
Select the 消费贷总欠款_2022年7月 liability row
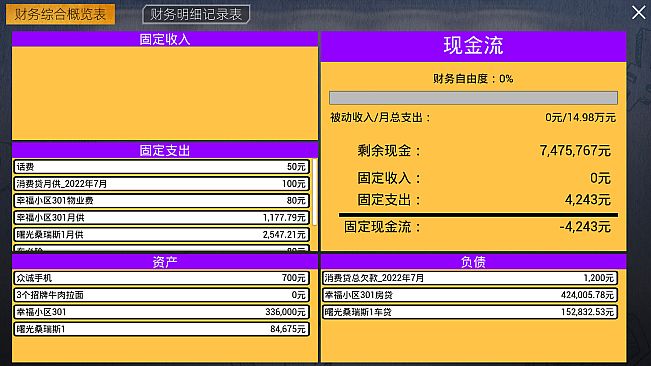coord(470,278)
